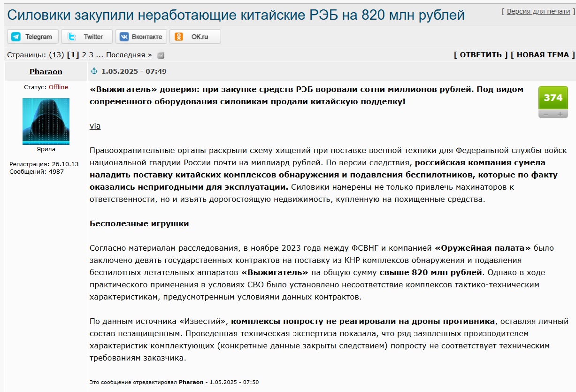576x392 pixels.
Task: Click the НОВАЯ ТЕМА button
Action: [x=543, y=55]
